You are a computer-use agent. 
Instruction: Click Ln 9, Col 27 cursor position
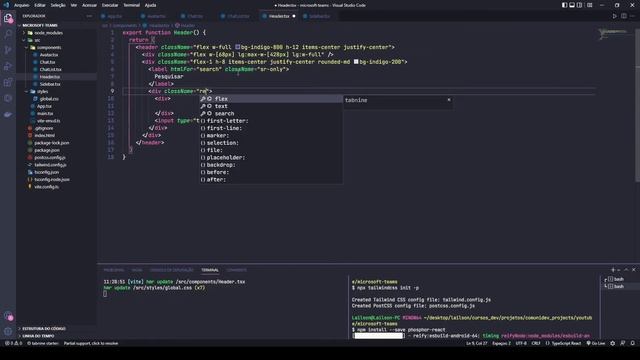tap(477, 344)
